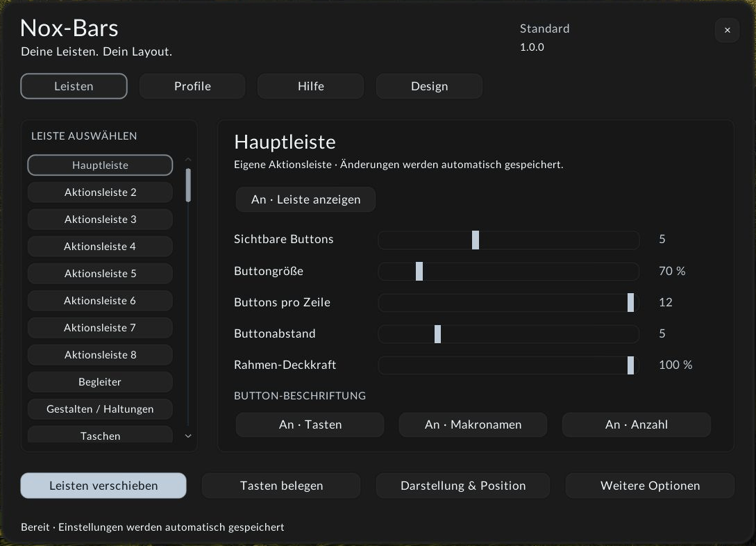This screenshot has width=756, height=546.
Task: Pick Aktionsleiste 7 in the list
Action: click(x=100, y=327)
